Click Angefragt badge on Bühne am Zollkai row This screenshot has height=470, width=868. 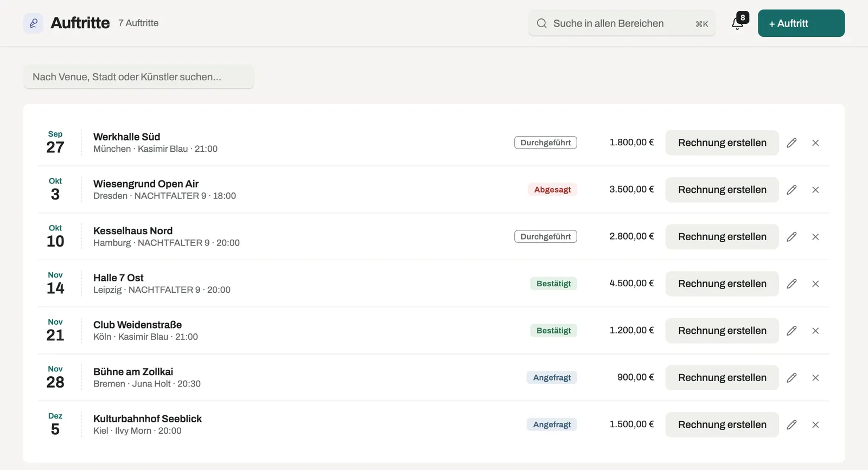(x=552, y=378)
